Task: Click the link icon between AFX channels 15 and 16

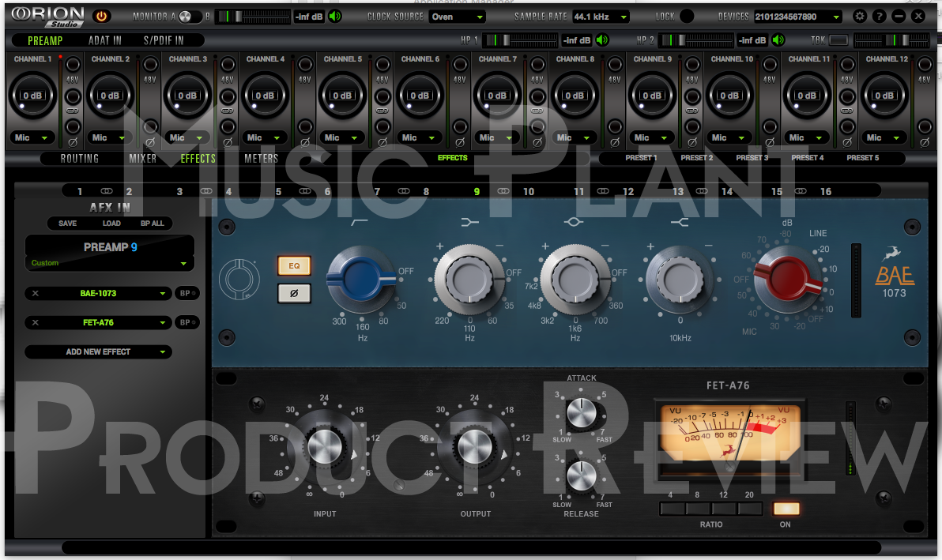Action: pos(801,191)
